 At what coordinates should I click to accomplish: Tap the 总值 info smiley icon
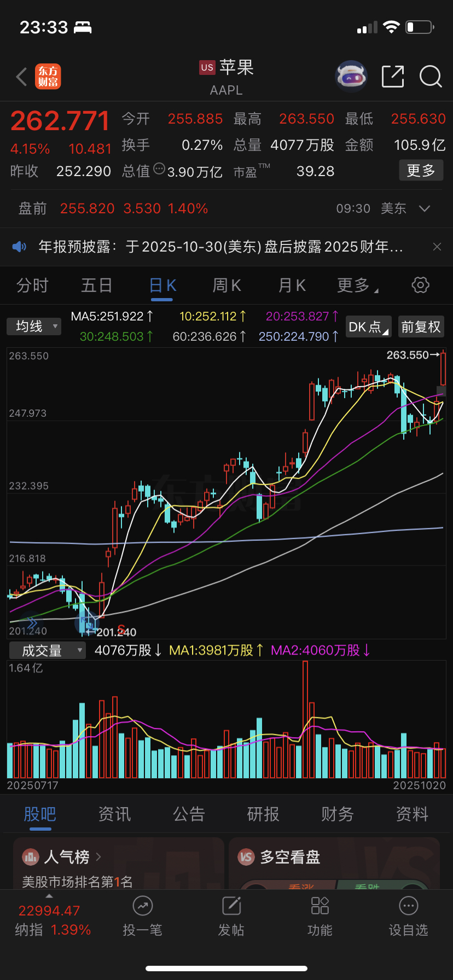point(159,168)
